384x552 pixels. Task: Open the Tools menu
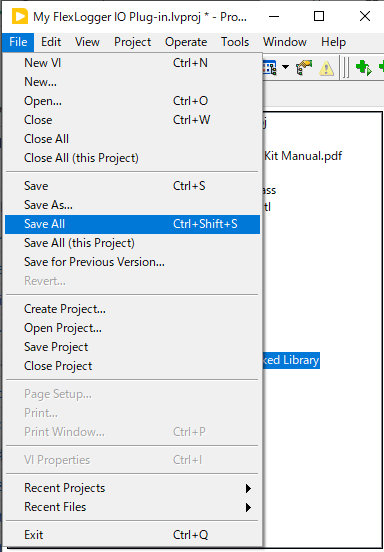click(235, 42)
